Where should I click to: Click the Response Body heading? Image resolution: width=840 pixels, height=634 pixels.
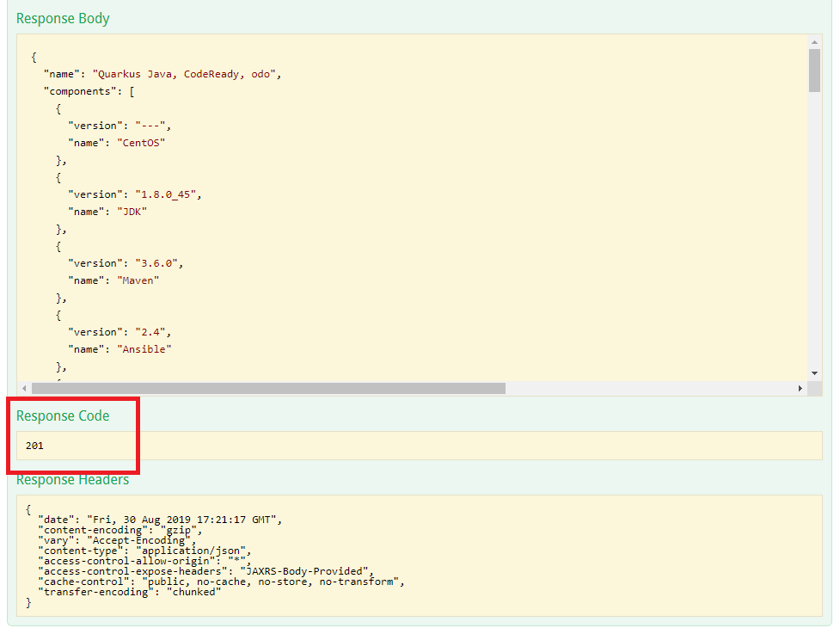(63, 18)
